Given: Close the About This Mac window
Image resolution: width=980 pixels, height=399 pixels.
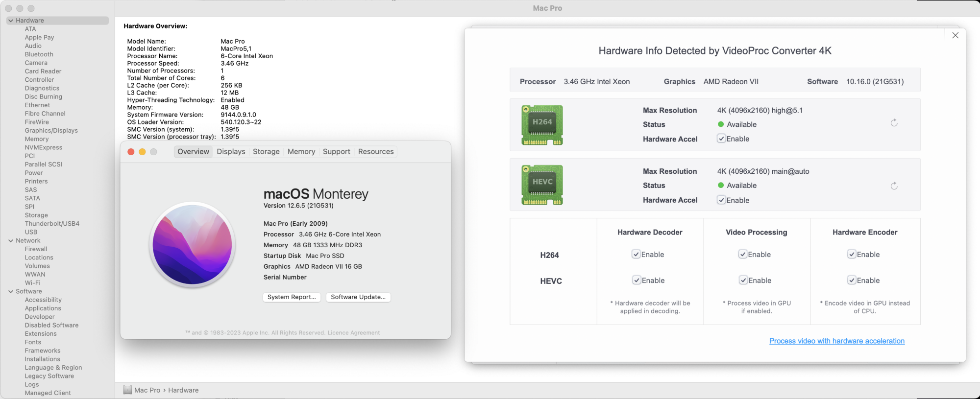Looking at the screenshot, I should [x=131, y=152].
